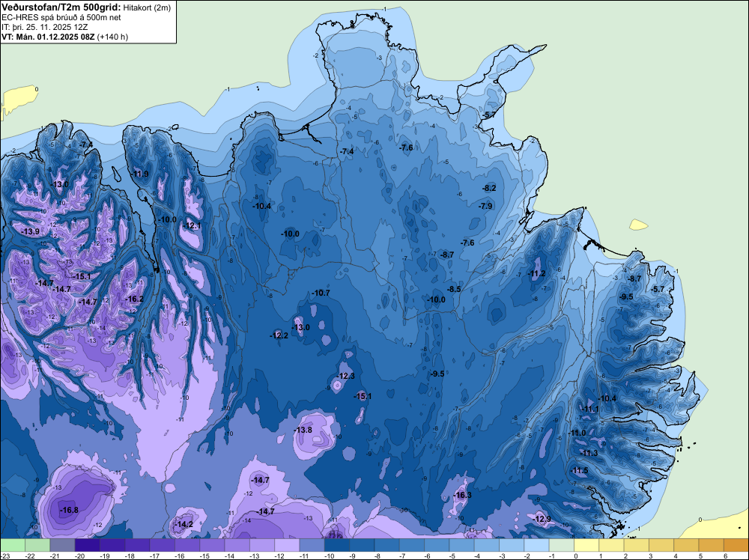
Task: Click the -12.9 temperature label
Action: (x=542, y=519)
